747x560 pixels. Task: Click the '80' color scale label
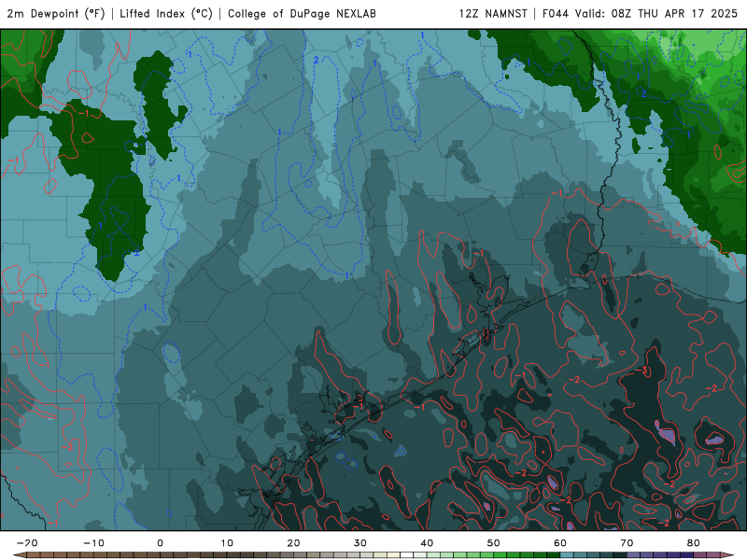(x=694, y=543)
